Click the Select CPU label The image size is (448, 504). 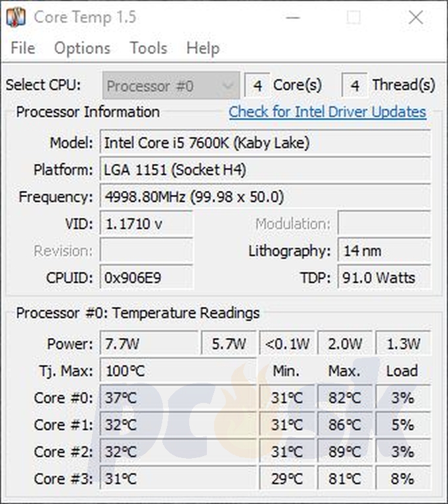[43, 85]
